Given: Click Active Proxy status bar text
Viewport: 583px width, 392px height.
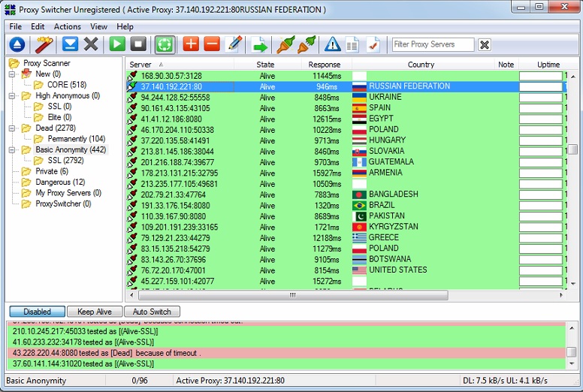Looking at the screenshot, I should tap(230, 381).
